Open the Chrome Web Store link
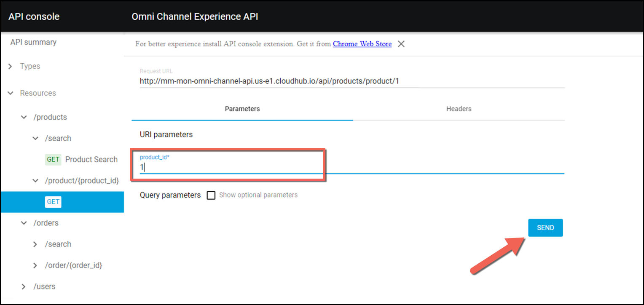Screen dimensions: 644x305 click(362, 44)
